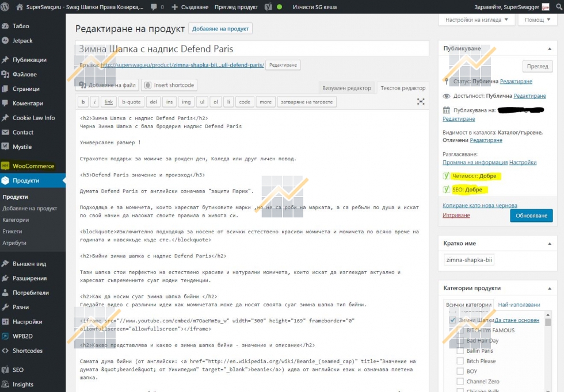Screen dimensions: 564x392
Task: Click the Преглед preview button
Action: pos(538,66)
